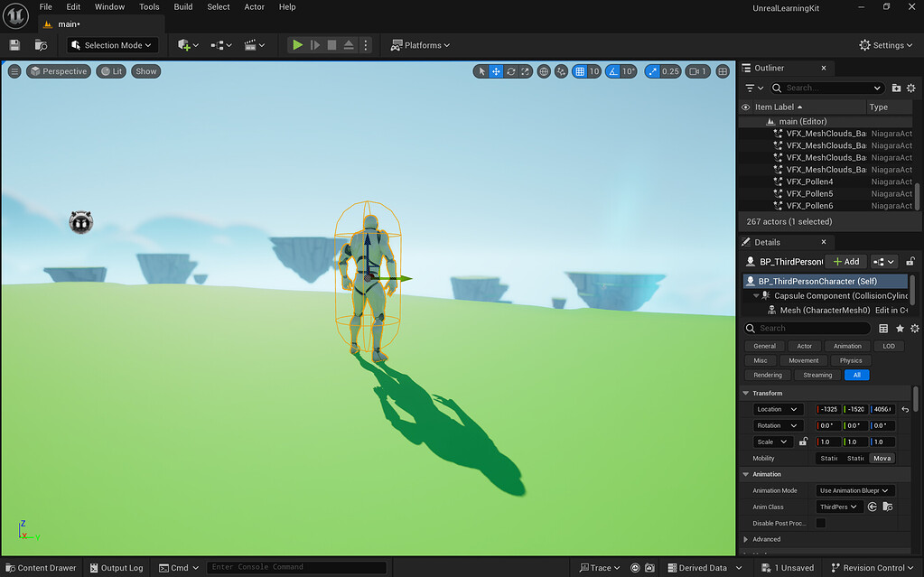Switch to the Animation details filter tab
Viewport: 924px width, 577px height.
click(846, 345)
